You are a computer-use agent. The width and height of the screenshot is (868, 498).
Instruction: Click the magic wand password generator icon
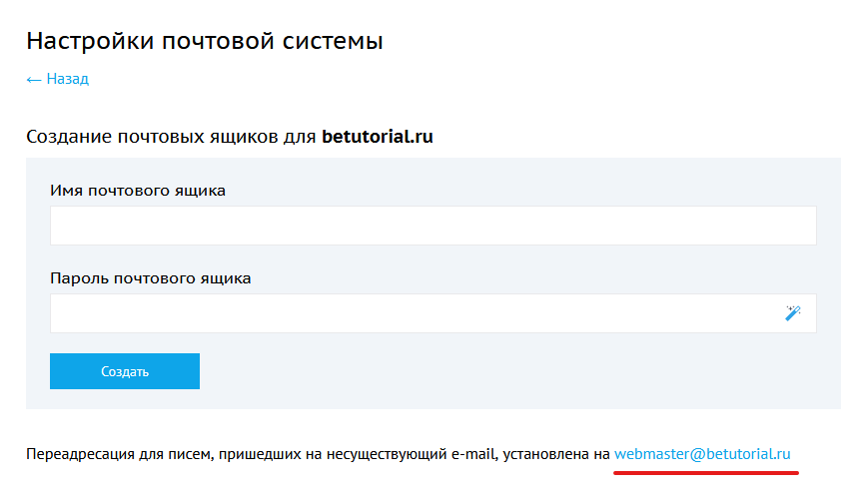(793, 313)
